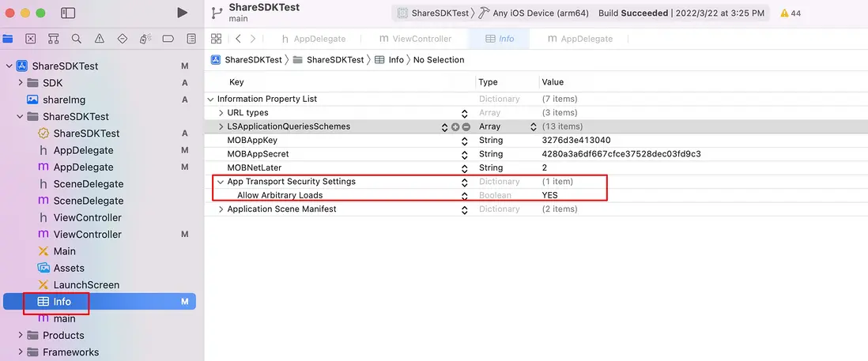
Task: Click the remove (–) button on LSApplicationQueriesSchemes row
Action: (x=466, y=126)
